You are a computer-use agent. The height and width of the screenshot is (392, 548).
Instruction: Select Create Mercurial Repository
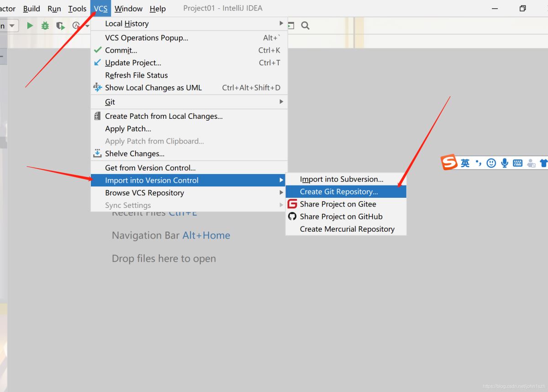pyautogui.click(x=346, y=229)
